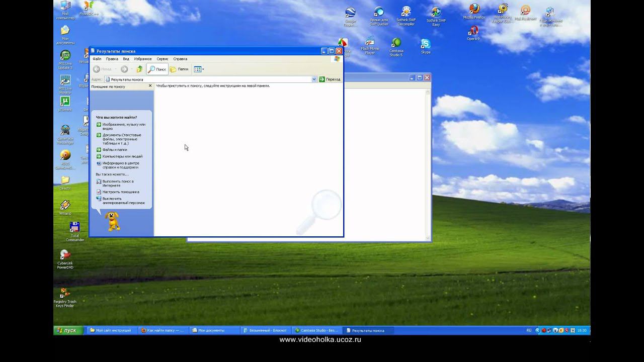Image resolution: width=644 pixels, height=362 pixels.
Task: Click the Forward arrow toolbar button
Action: [x=124, y=69]
